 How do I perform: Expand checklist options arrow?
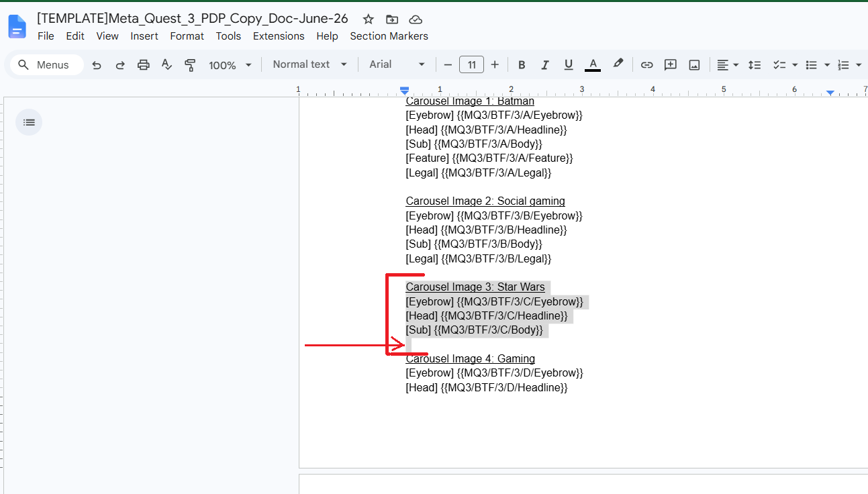pos(795,65)
